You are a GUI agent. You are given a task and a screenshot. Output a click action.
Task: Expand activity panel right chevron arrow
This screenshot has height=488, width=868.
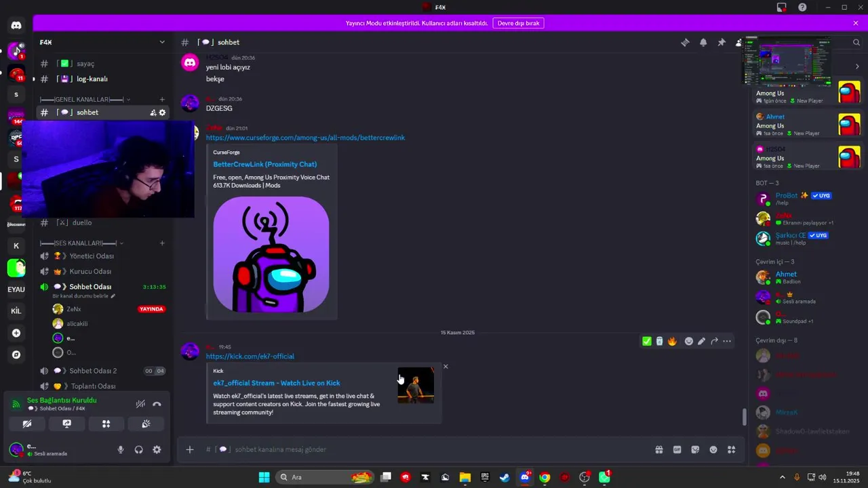857,66
